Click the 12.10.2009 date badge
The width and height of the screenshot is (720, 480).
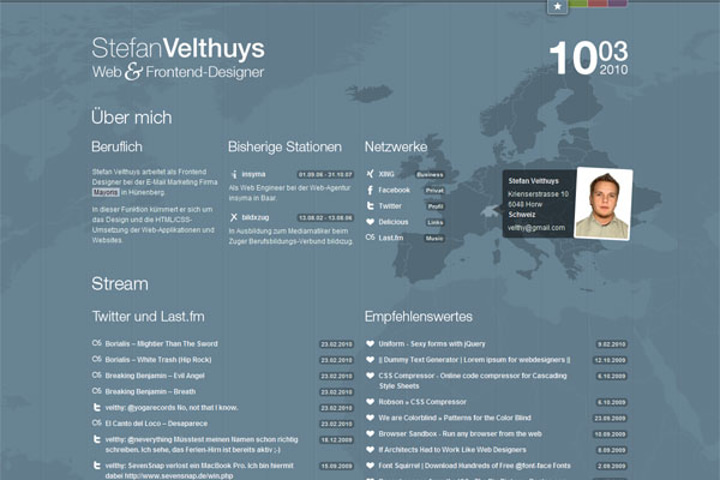[610, 360]
